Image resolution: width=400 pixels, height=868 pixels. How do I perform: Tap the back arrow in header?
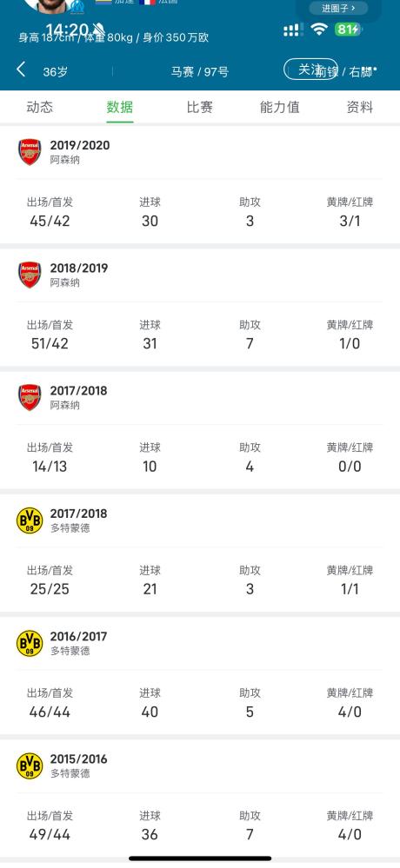coord(21,70)
